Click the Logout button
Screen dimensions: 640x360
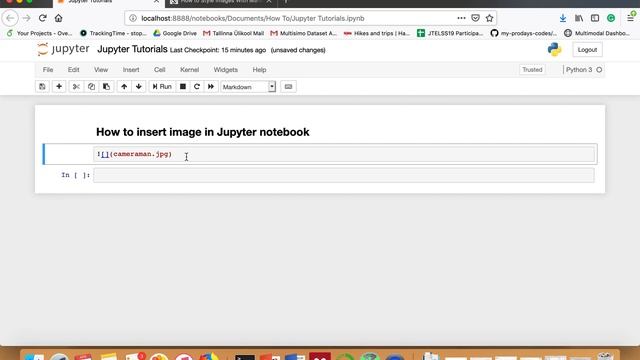587,50
